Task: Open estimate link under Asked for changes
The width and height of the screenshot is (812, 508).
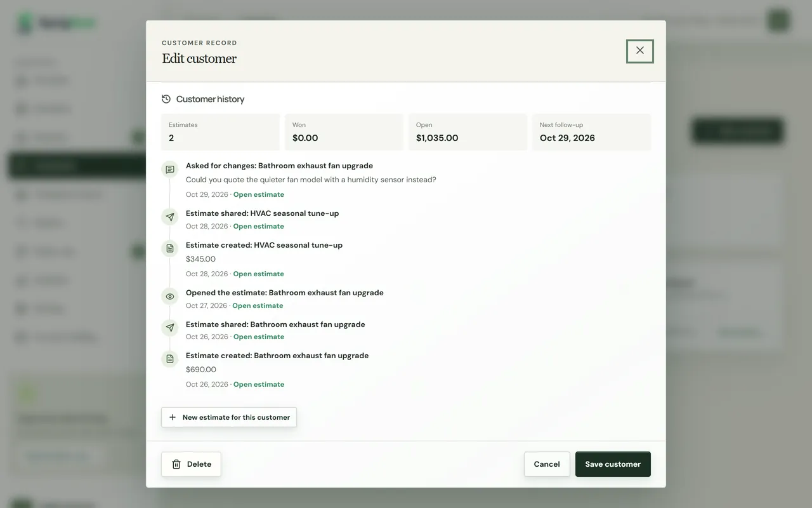Action: click(259, 194)
